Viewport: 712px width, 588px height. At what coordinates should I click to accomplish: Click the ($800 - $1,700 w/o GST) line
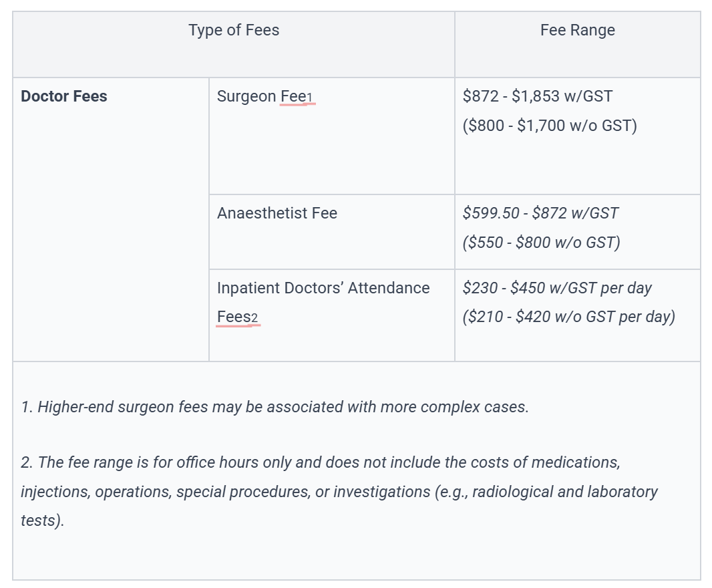pyautogui.click(x=550, y=126)
